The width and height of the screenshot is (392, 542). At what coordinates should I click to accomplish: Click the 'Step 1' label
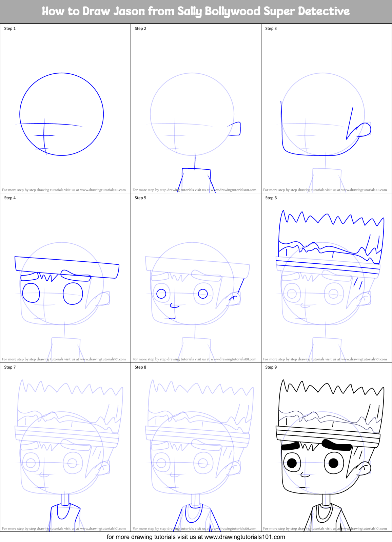coord(10,29)
